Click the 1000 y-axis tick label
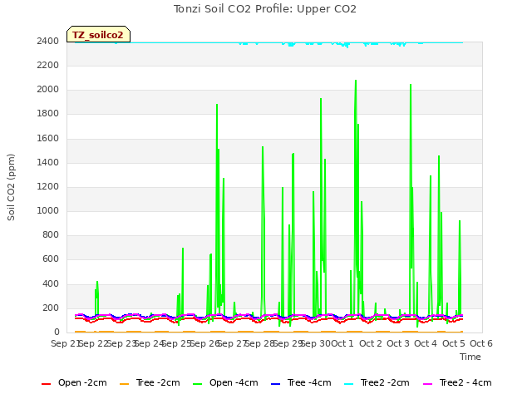Image resolution: width=532 pixels, height=399 pixels. pyautogui.click(x=48, y=210)
